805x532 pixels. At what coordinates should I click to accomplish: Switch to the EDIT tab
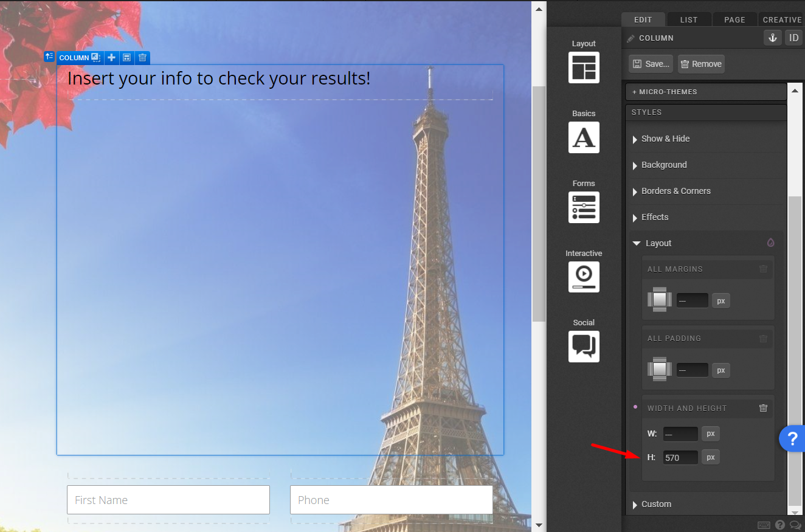[643, 19]
